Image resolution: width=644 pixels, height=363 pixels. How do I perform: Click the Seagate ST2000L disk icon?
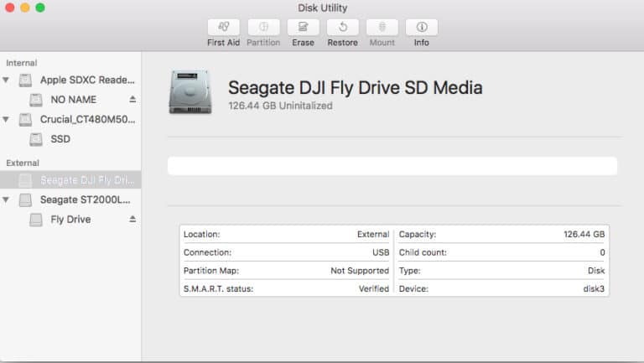(25, 200)
